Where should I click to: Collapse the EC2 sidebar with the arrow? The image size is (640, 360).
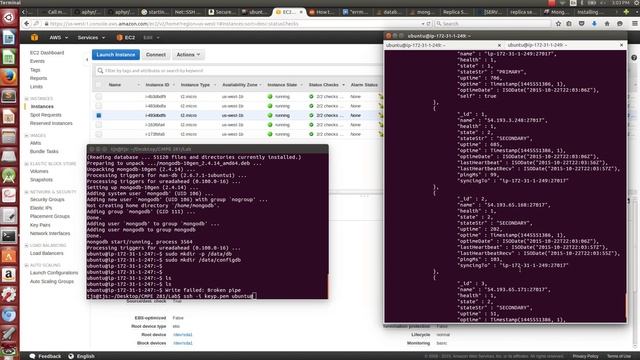tap(87, 60)
